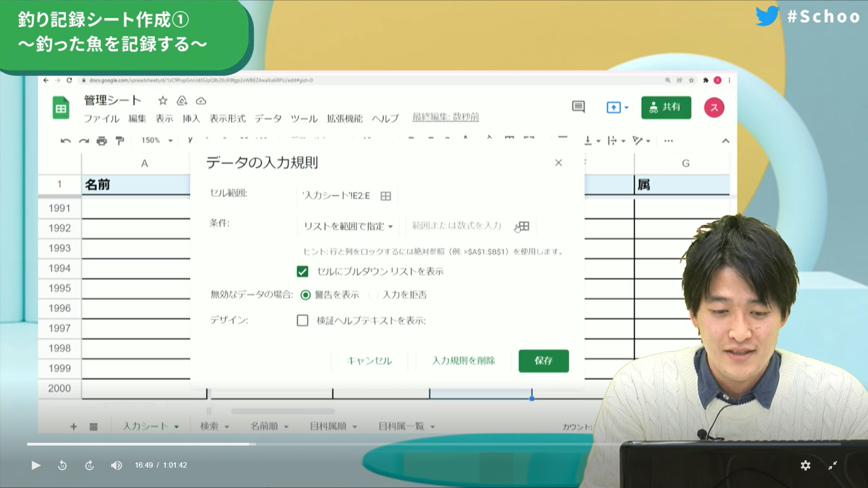Seek on the video progress bar
The image size is (868, 488).
(x=434, y=444)
